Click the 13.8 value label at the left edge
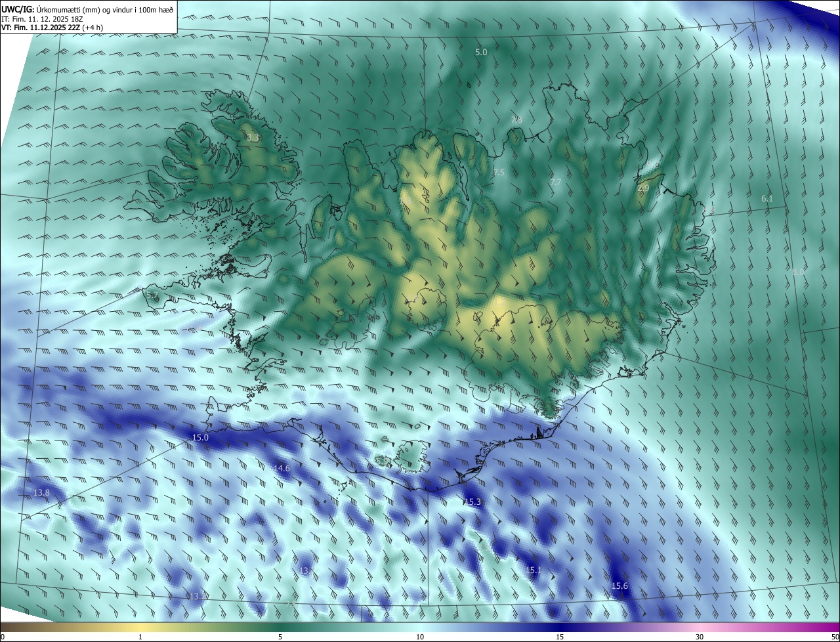 (x=41, y=492)
